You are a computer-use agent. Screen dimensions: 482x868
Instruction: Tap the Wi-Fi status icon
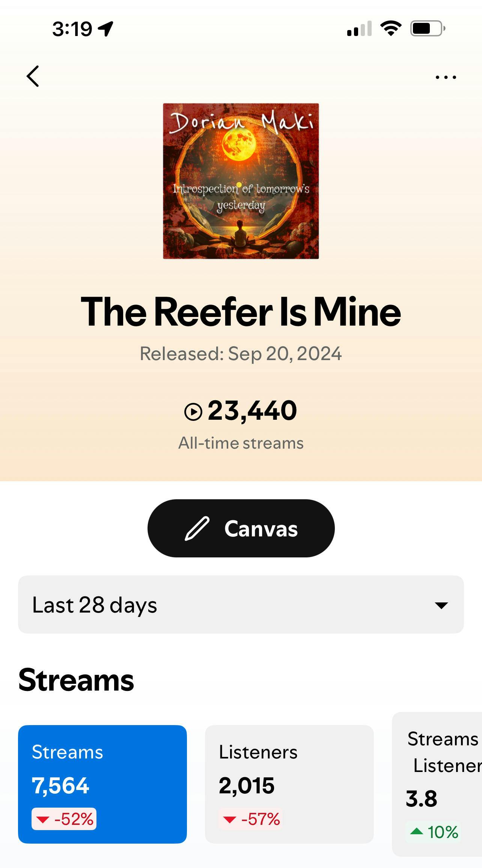[x=390, y=29]
